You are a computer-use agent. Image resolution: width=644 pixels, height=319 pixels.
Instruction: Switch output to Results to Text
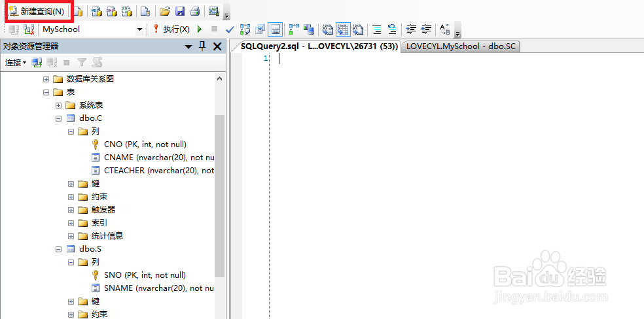click(x=327, y=29)
